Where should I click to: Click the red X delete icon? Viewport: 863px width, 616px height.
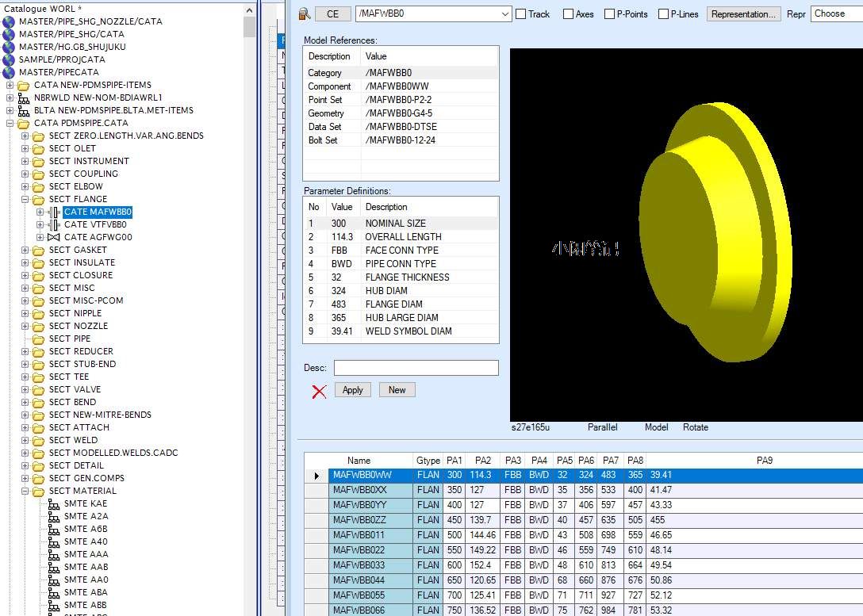(x=319, y=391)
